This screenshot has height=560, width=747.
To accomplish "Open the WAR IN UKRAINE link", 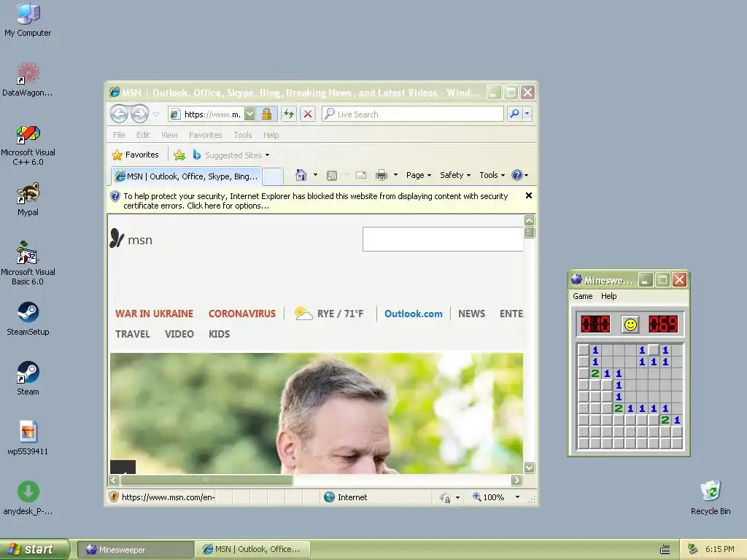I will tap(154, 314).
